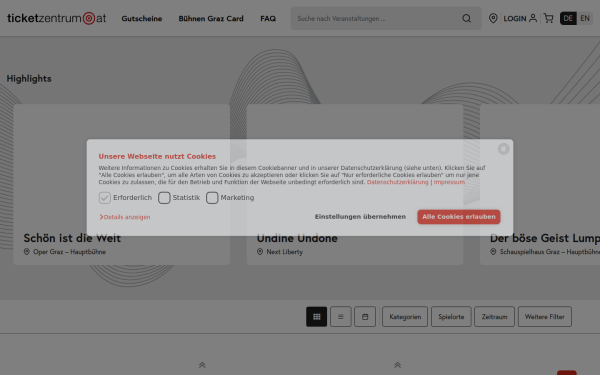Viewport: 600px width, 375px height.
Task: Enable the Statistik cookie checkbox
Action: pyautogui.click(x=164, y=198)
